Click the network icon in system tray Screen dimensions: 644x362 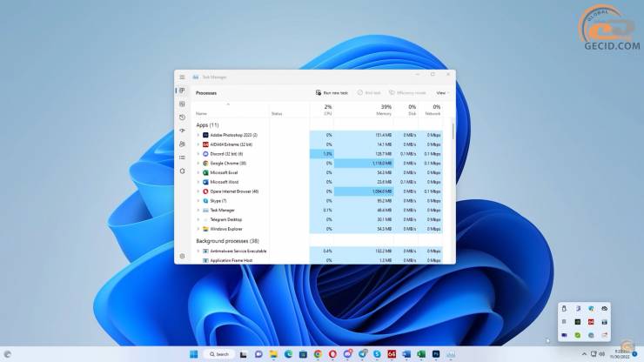[594, 354]
